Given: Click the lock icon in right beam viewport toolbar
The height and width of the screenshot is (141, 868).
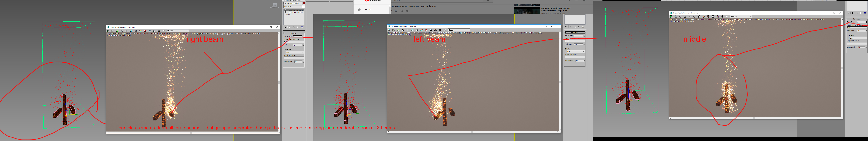Looking at the screenshot, I should 122,31.
